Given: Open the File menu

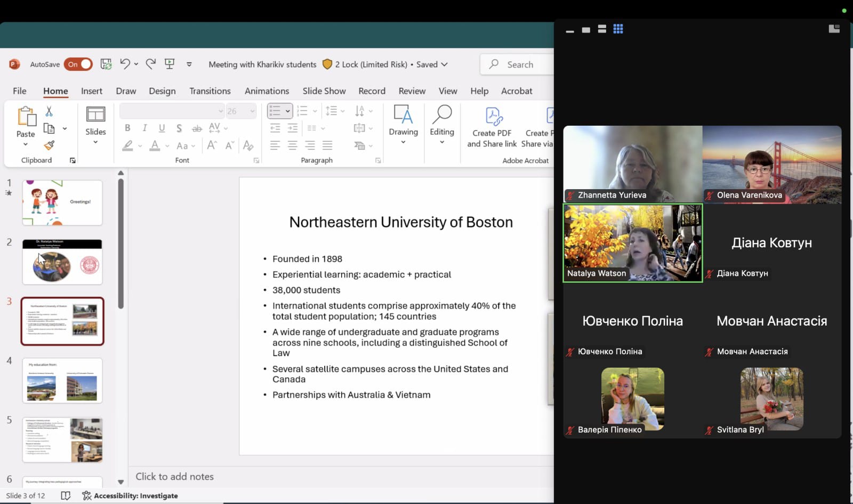Looking at the screenshot, I should [20, 91].
